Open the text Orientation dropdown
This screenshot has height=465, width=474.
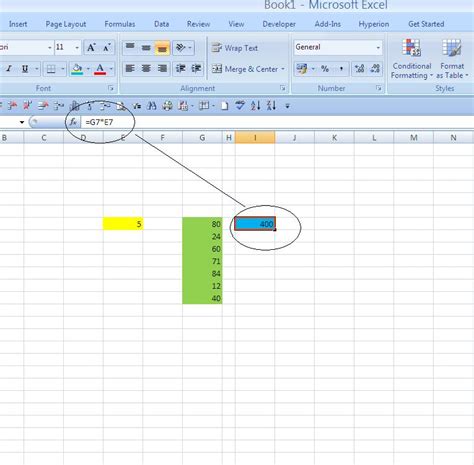183,48
